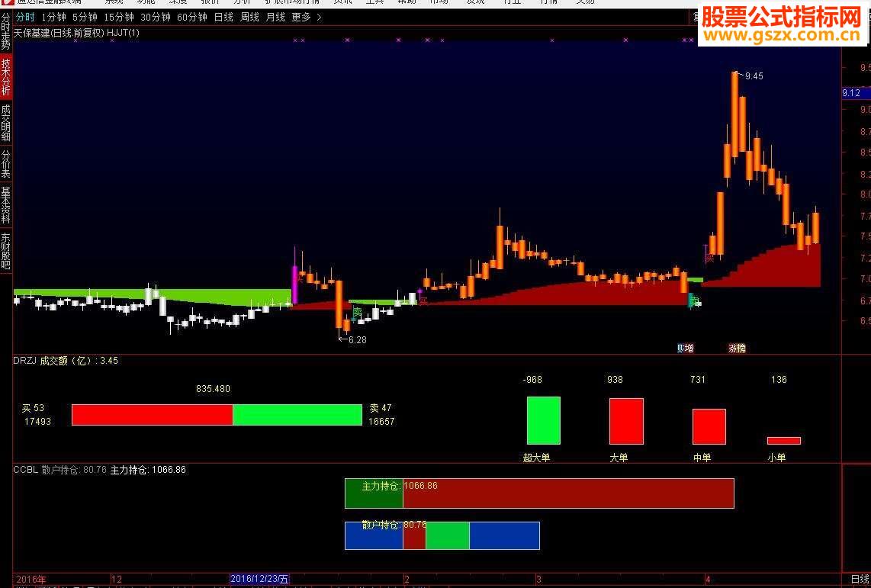
Task: Click the tall magenta candlestick
Action: coord(295,284)
